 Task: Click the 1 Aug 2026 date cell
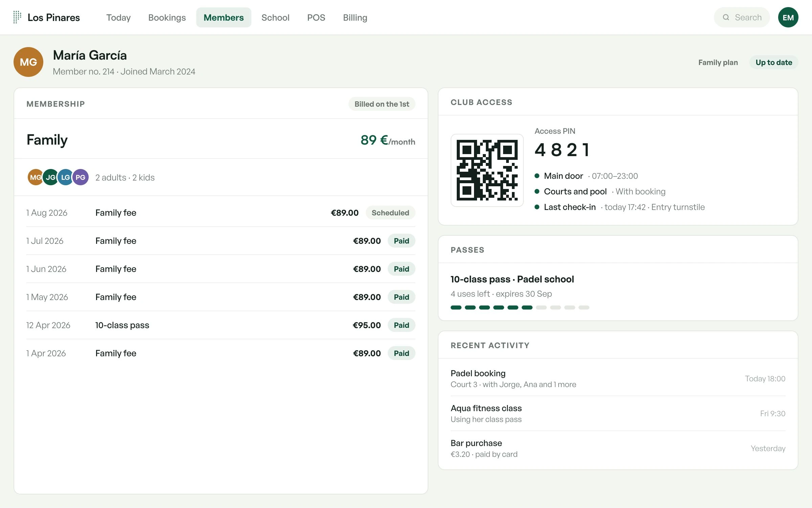click(47, 213)
